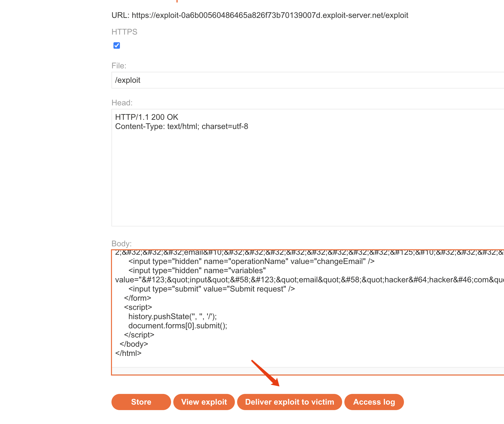504x424 pixels.
Task: Click the Head label
Action: pos(122,103)
